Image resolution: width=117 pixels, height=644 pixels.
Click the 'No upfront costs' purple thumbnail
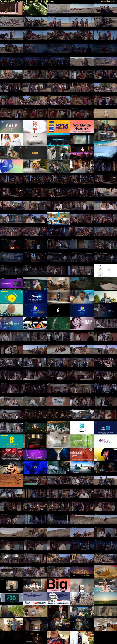coord(12,284)
